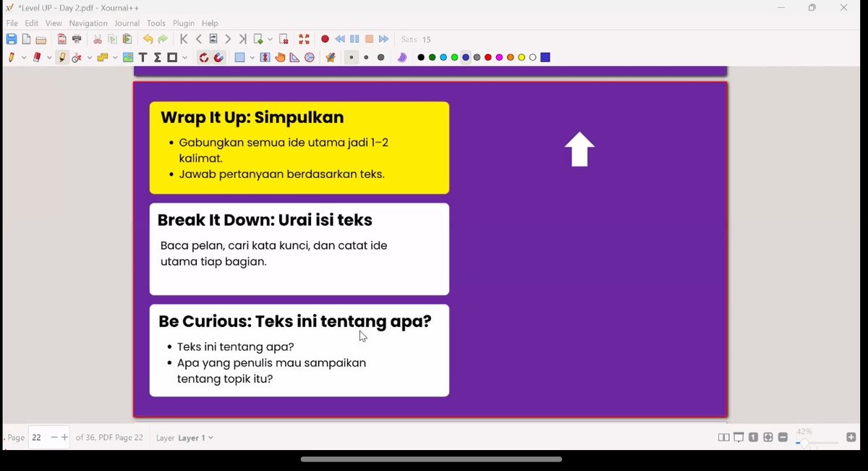This screenshot has height=471, width=868.
Task: Select the Eraser tool
Action: [x=38, y=57]
